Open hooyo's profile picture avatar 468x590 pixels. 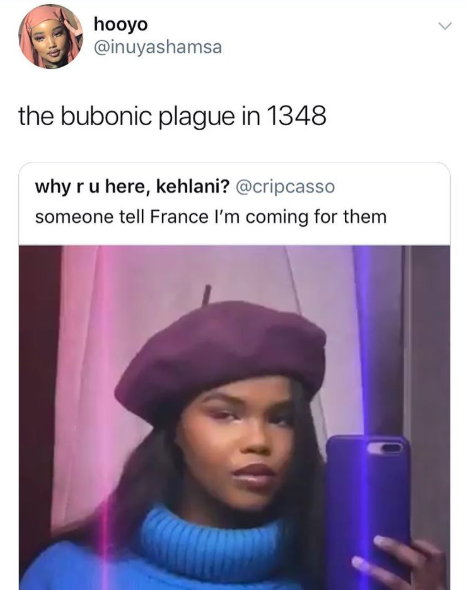pyautogui.click(x=50, y=36)
